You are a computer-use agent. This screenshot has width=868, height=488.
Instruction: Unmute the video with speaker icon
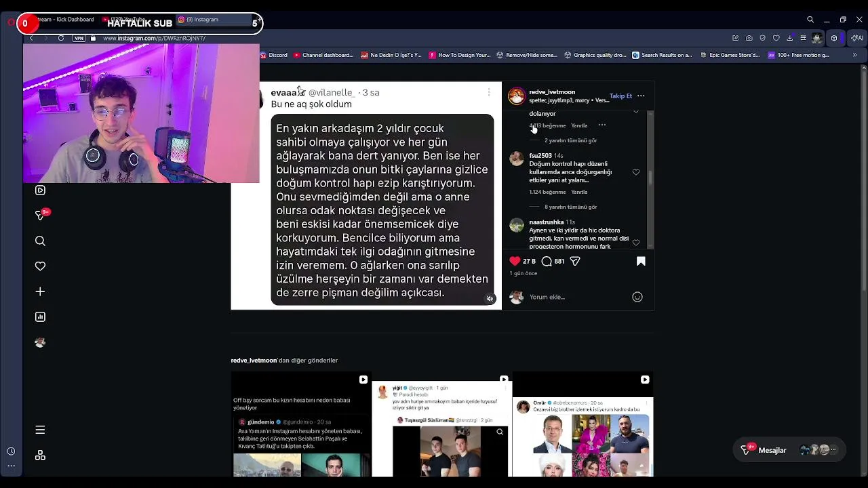[490, 299]
